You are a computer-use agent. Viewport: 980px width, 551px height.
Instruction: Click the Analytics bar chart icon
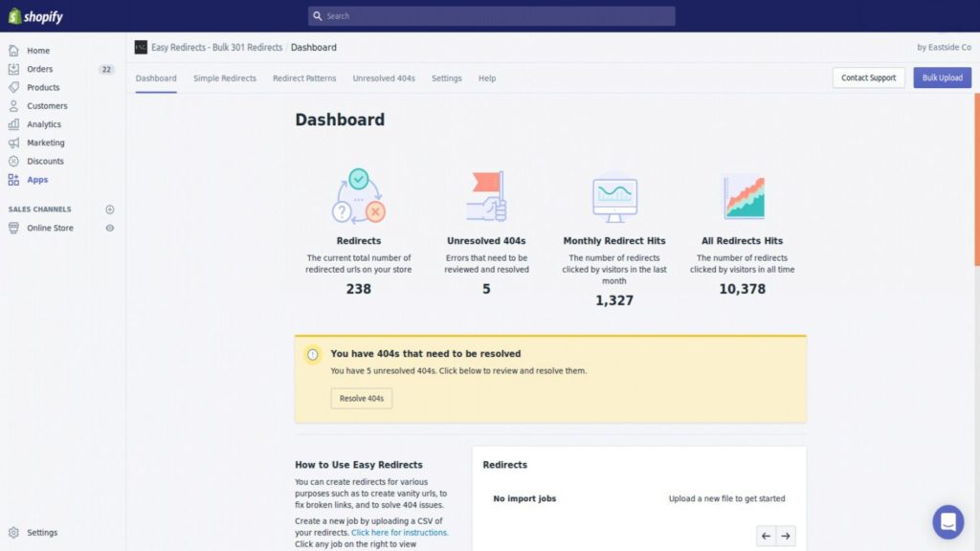pos(13,124)
